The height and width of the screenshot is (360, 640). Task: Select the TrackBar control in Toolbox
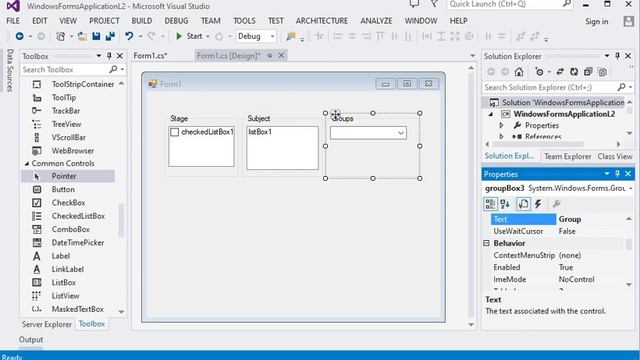[65, 111]
